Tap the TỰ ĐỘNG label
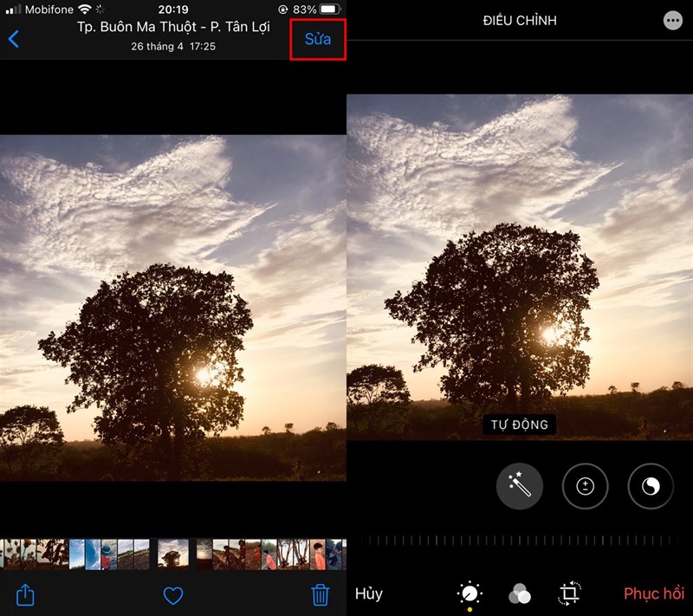 [x=520, y=425]
